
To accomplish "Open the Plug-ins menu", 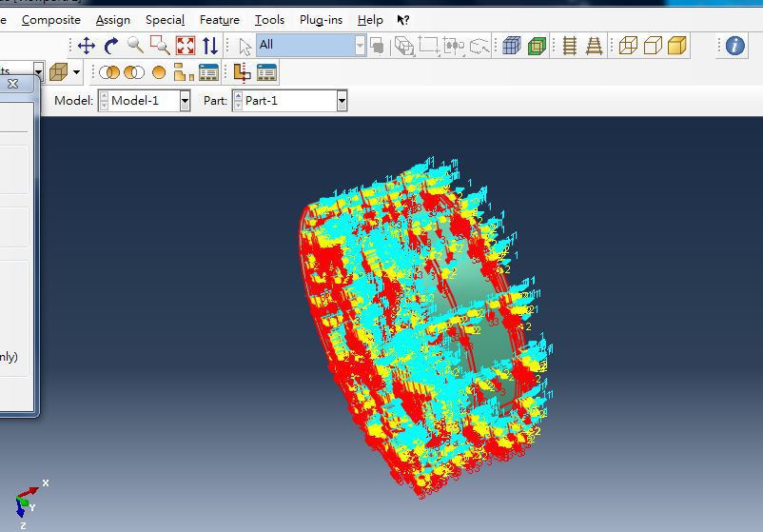I will 321,19.
